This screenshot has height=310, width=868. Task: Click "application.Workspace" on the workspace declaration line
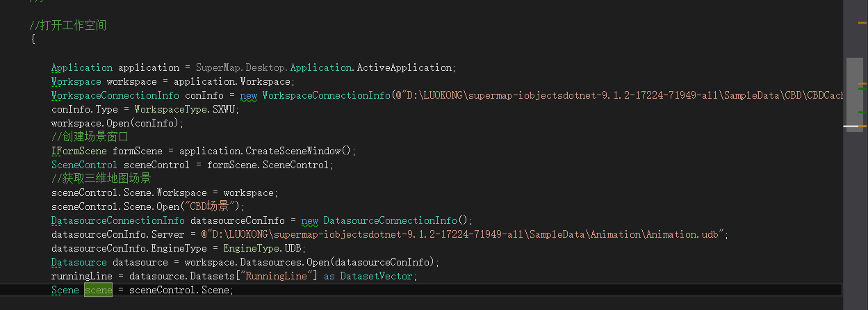[x=233, y=81]
